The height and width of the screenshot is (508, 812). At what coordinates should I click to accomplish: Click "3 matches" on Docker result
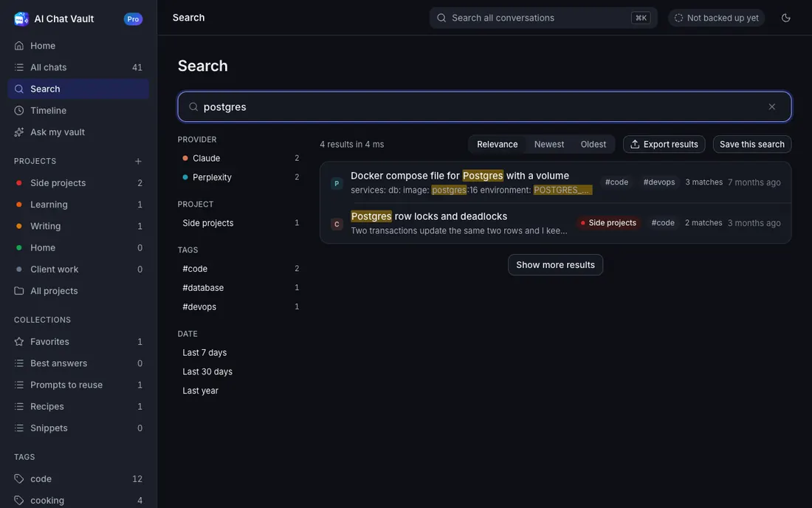click(703, 182)
